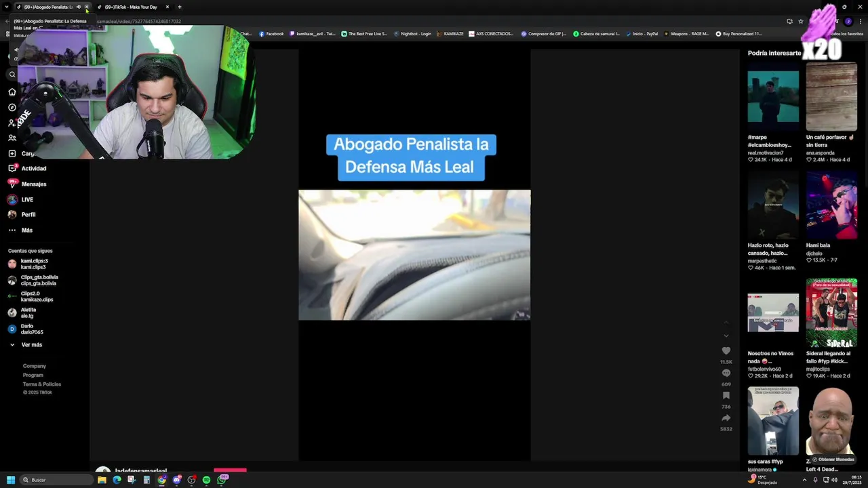Open the 'Un café porfavor' video thumbnail
Viewport: 868px width, 488px height.
831,97
